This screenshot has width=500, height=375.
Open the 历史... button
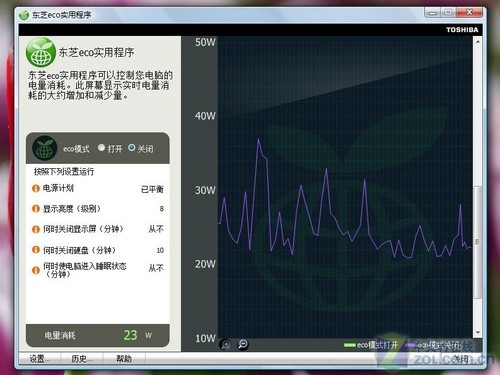(x=82, y=359)
